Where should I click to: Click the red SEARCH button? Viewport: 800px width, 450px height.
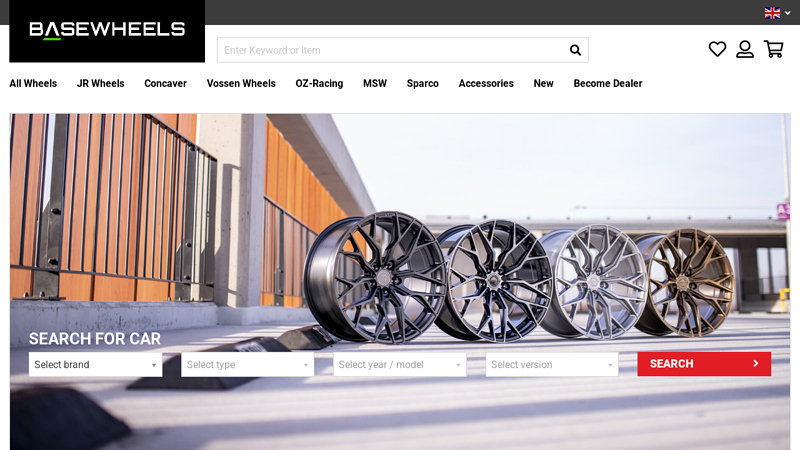[704, 364]
